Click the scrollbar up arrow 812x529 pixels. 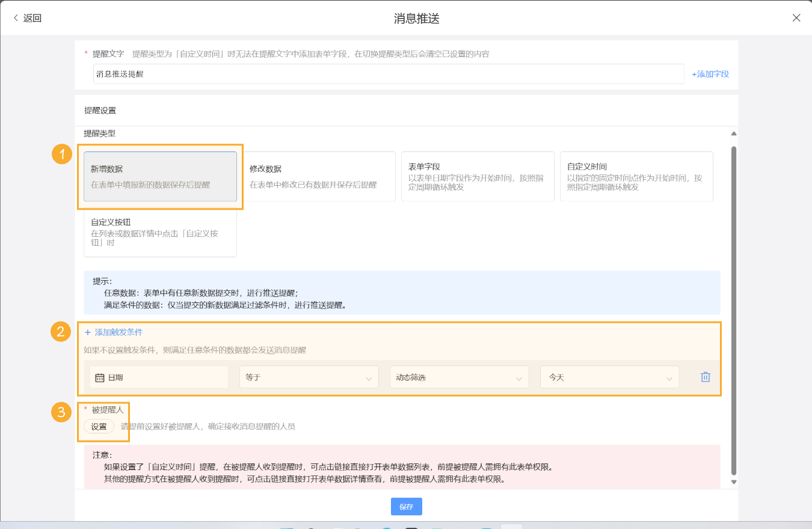(x=733, y=133)
